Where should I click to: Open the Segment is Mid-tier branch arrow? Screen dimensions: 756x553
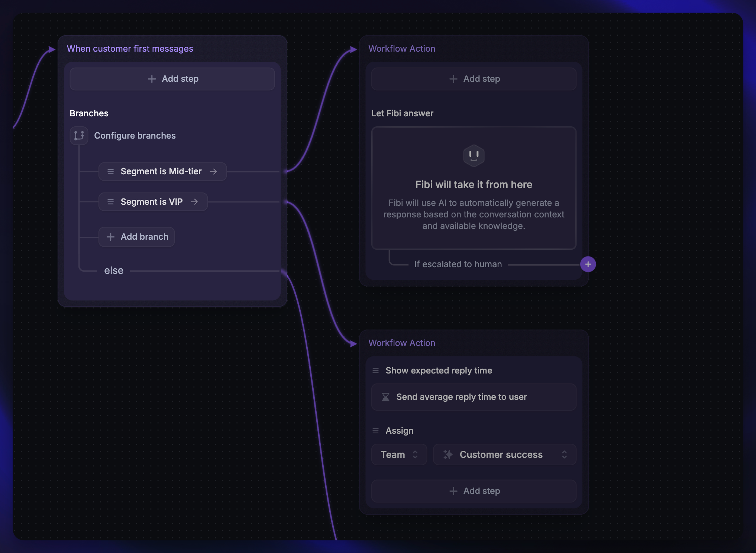(x=213, y=172)
